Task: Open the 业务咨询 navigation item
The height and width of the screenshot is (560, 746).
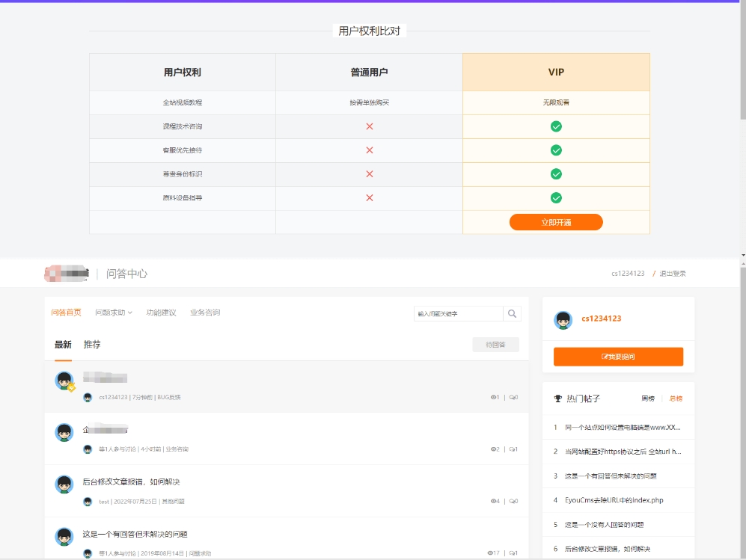Action: (203, 313)
